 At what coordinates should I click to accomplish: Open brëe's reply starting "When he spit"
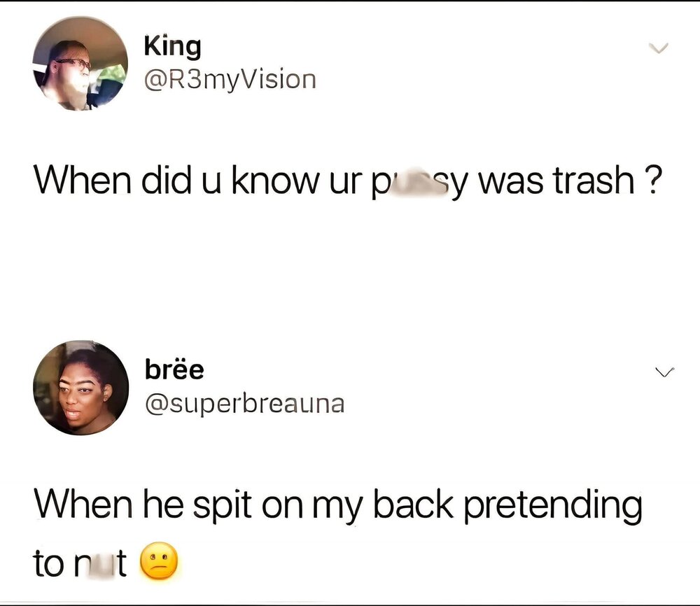[337, 505]
